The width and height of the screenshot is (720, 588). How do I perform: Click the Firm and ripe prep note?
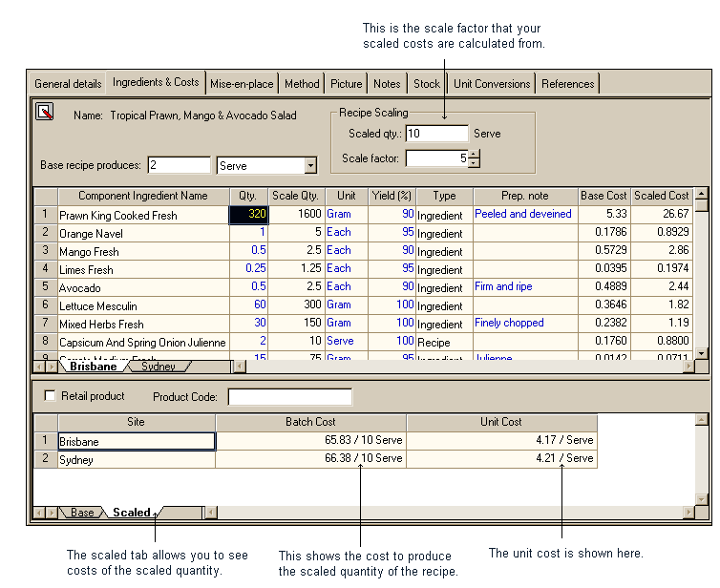(x=503, y=286)
